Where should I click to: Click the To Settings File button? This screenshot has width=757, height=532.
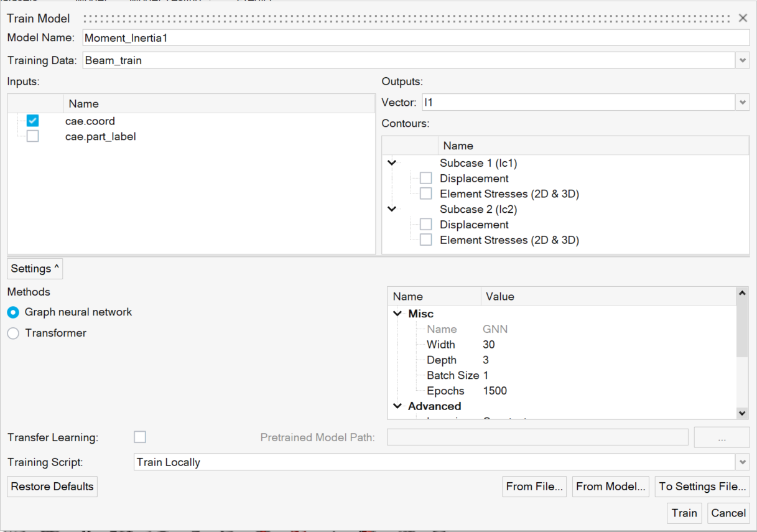(702, 486)
